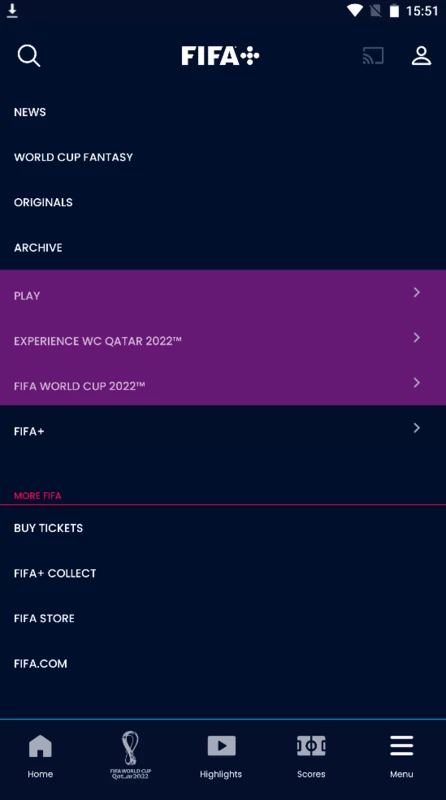Open the ORIGINALS section
Image resolution: width=446 pixels, height=800 pixels.
click(x=43, y=203)
